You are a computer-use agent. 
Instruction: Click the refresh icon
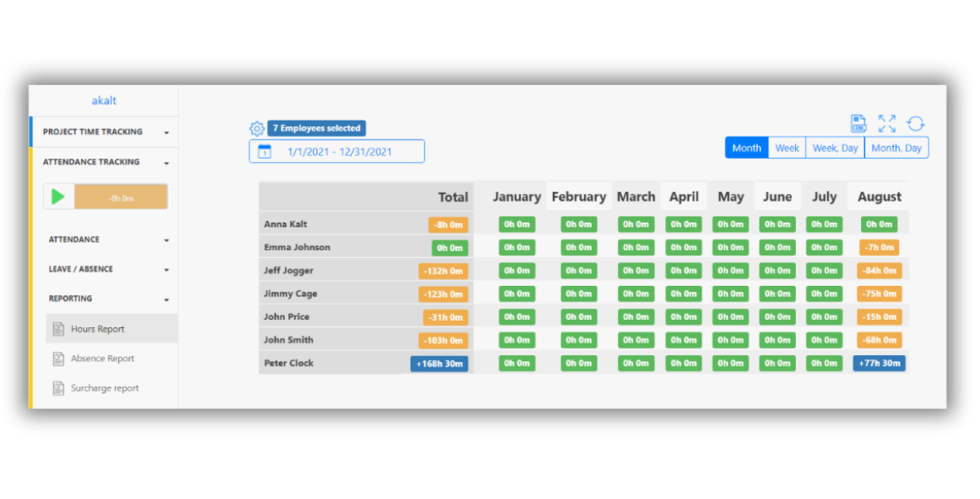tap(916, 124)
